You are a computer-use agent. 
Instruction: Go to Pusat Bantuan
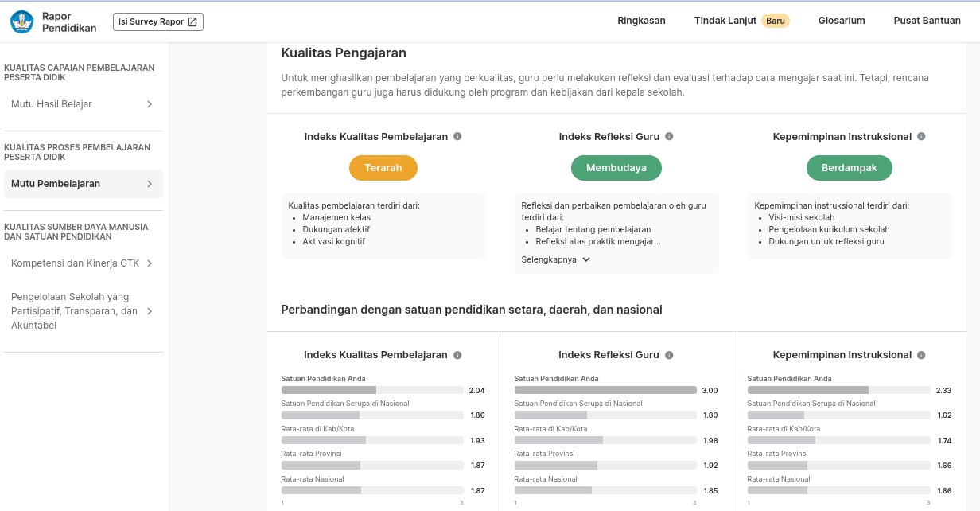point(927,21)
